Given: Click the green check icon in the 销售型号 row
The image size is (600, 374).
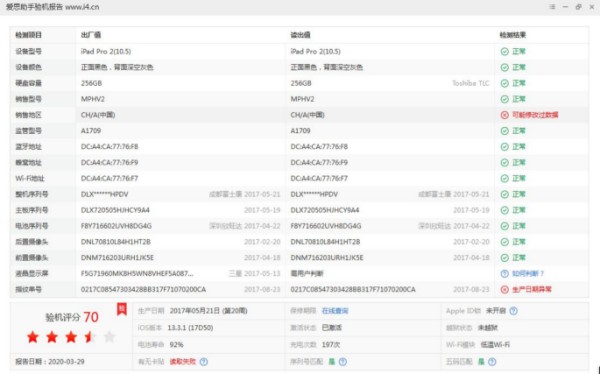Looking at the screenshot, I should coord(504,99).
